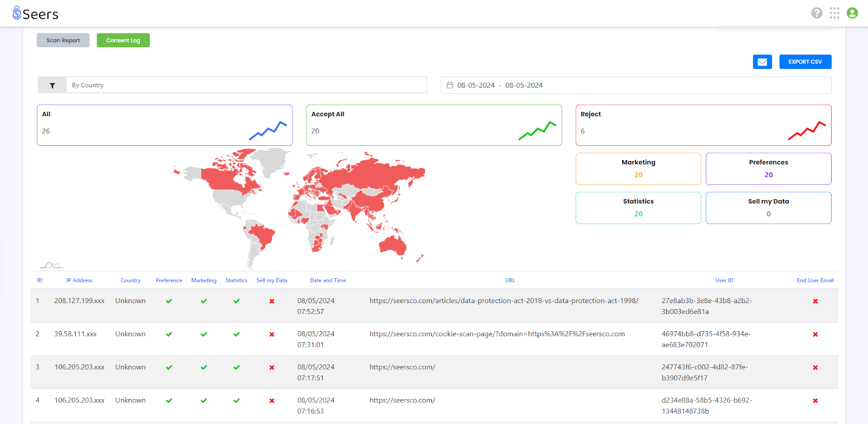Click the red trend line in Reject card
The image size is (868, 424).
click(x=807, y=130)
